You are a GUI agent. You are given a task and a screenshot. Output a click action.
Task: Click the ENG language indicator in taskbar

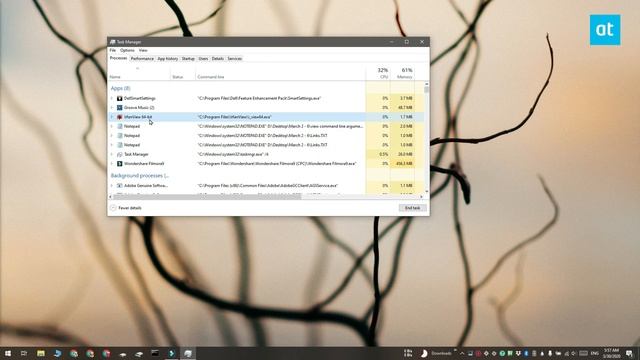click(x=595, y=353)
